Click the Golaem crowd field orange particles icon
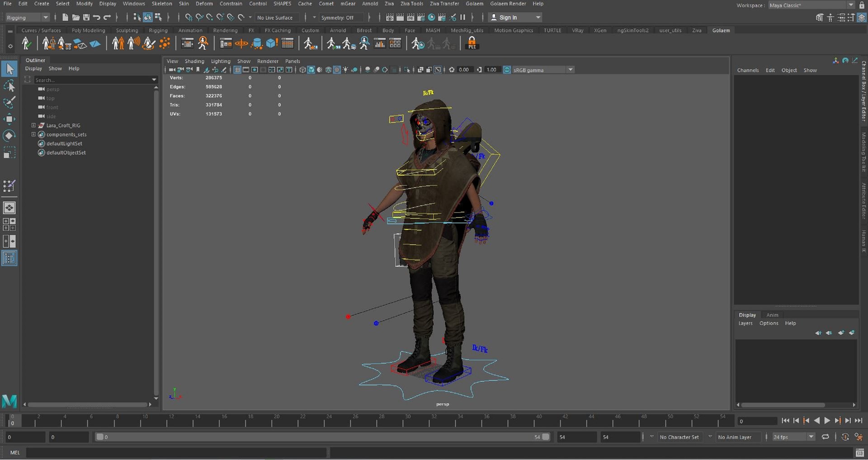Screen dimensions: 868x460 pos(165,43)
